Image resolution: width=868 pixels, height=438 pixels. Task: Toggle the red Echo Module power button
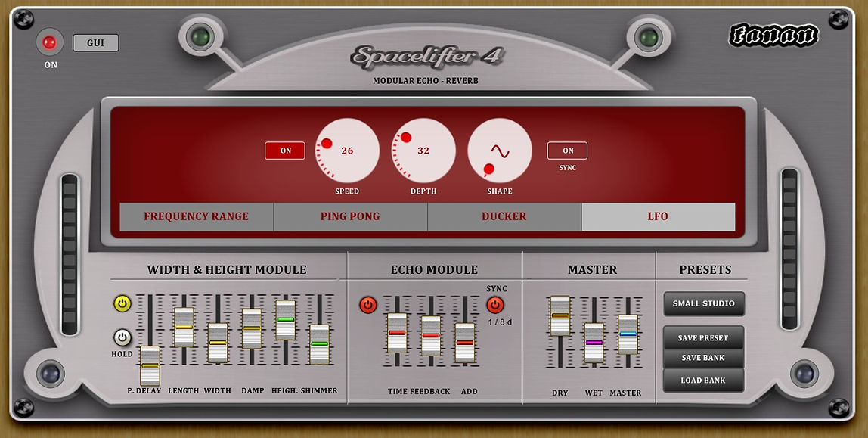368,305
